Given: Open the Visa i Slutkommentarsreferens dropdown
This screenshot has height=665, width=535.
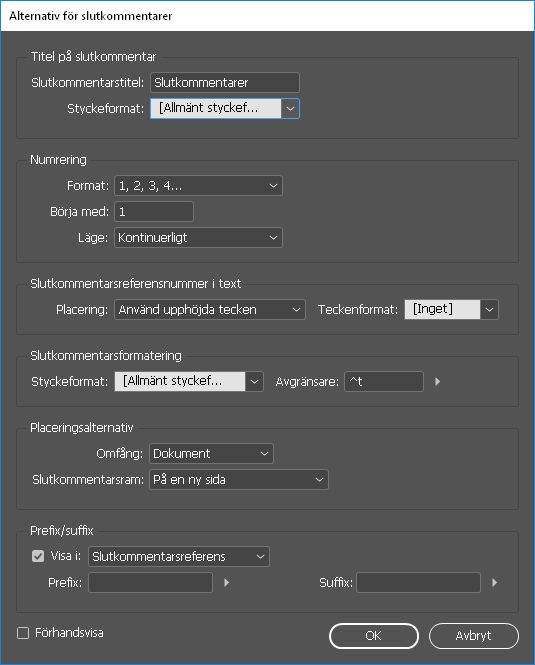Looking at the screenshot, I should (x=179, y=556).
